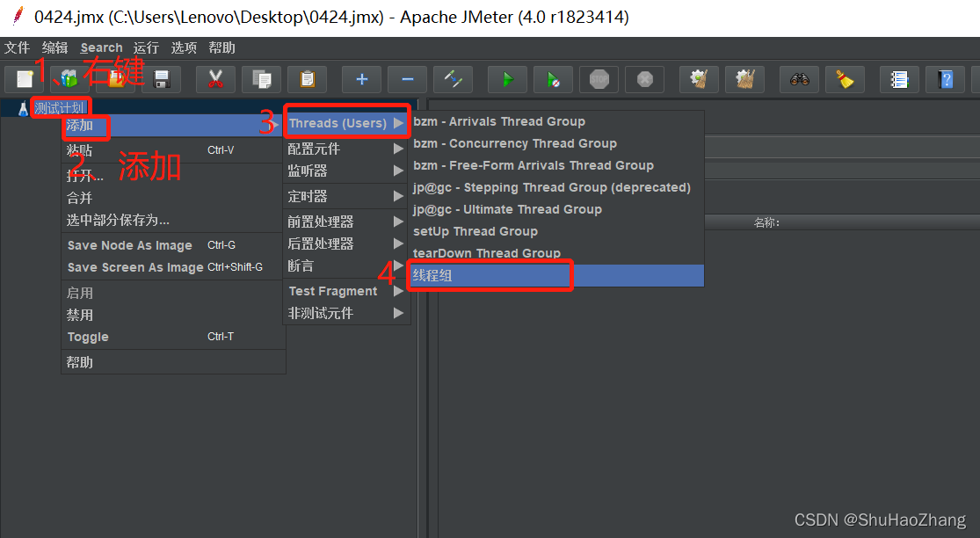Start the test with green play icon
This screenshot has width=980, height=538.
tap(507, 79)
